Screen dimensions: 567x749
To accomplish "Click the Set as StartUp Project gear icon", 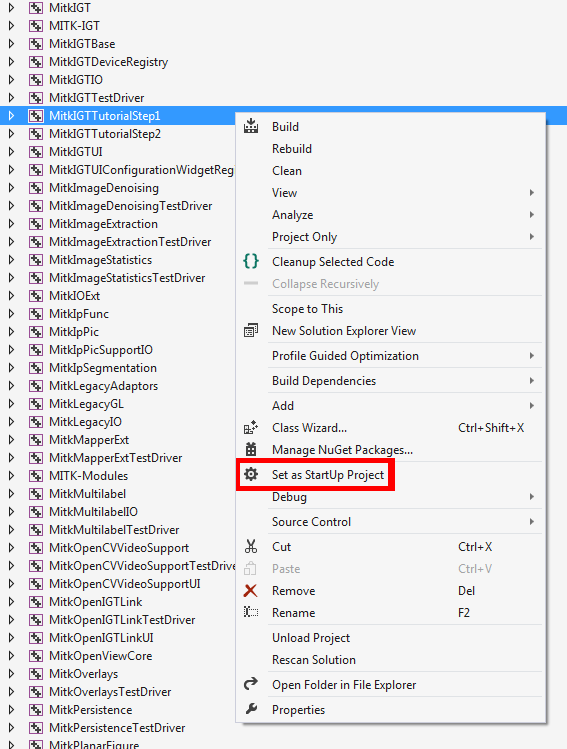I will point(251,474).
